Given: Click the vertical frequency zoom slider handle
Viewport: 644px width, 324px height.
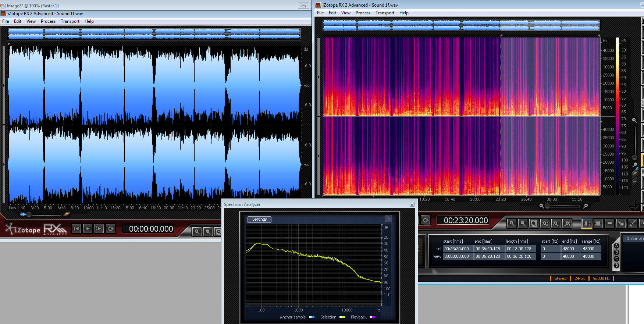Looking at the screenshot, I should click(x=634, y=157).
